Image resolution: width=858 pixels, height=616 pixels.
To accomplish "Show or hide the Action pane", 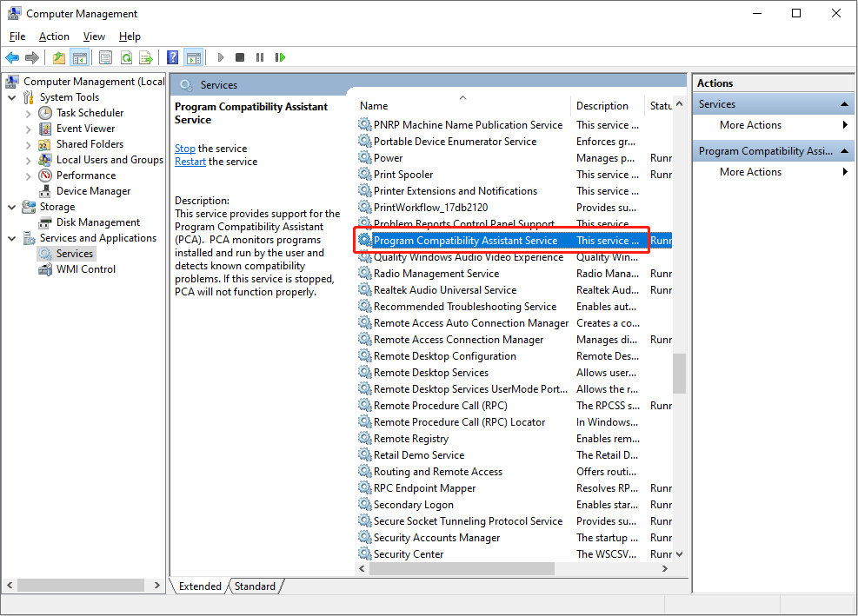I will [192, 57].
